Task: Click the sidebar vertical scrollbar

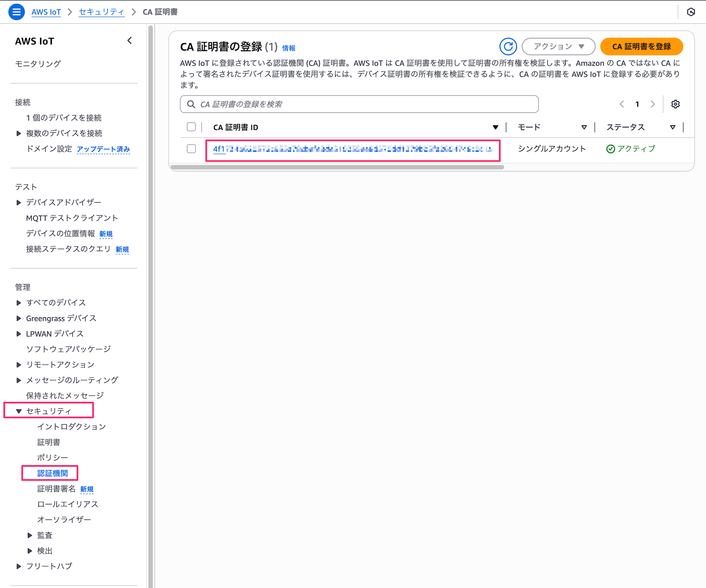Action: (151, 306)
